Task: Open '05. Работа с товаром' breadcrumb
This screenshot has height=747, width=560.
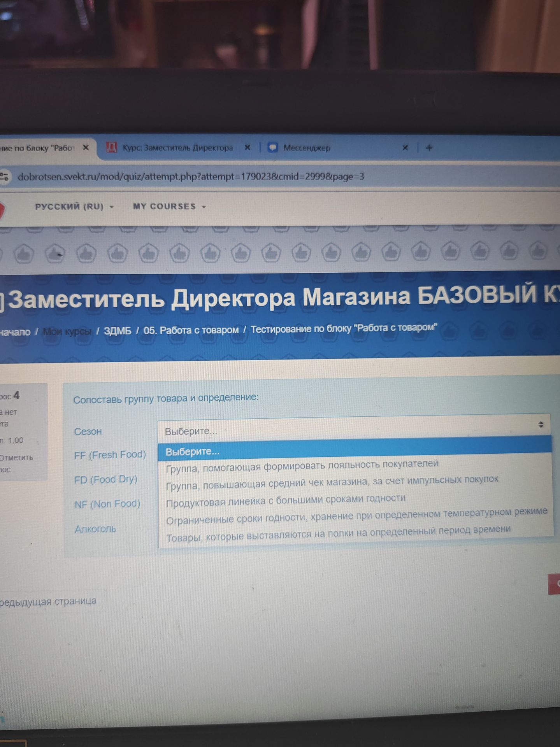Action: [x=191, y=330]
